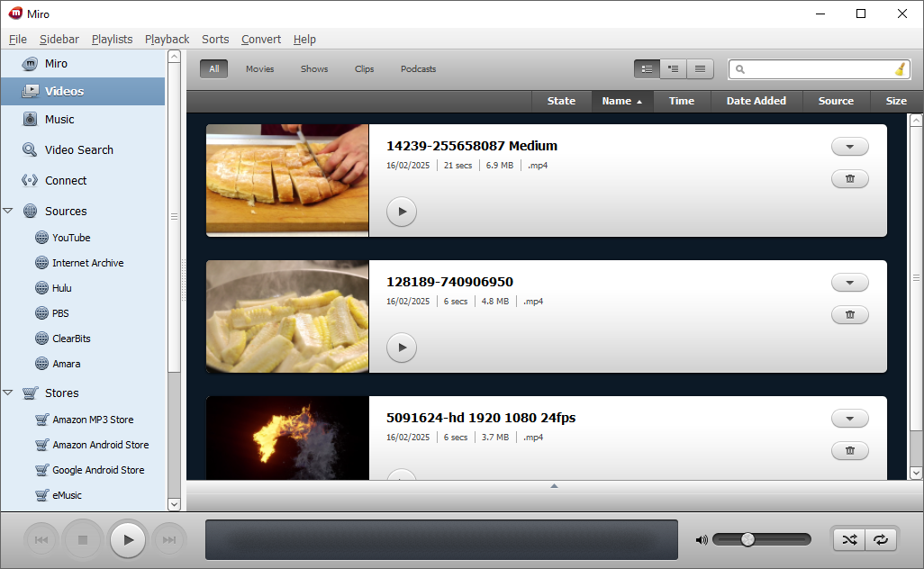This screenshot has height=569, width=924.
Task: Enable shuffle playback
Action: pyautogui.click(x=847, y=539)
